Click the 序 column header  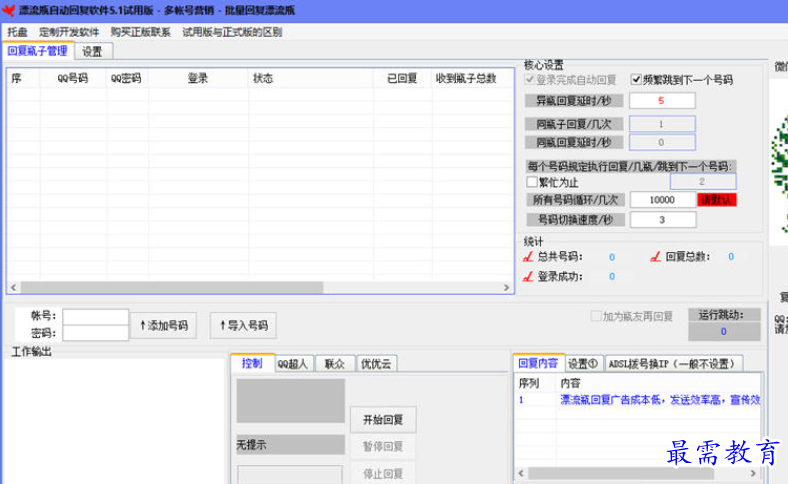click(x=23, y=78)
